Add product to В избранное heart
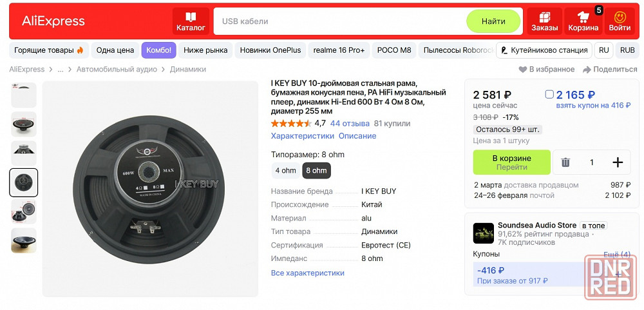The image size is (644, 310). (x=523, y=70)
